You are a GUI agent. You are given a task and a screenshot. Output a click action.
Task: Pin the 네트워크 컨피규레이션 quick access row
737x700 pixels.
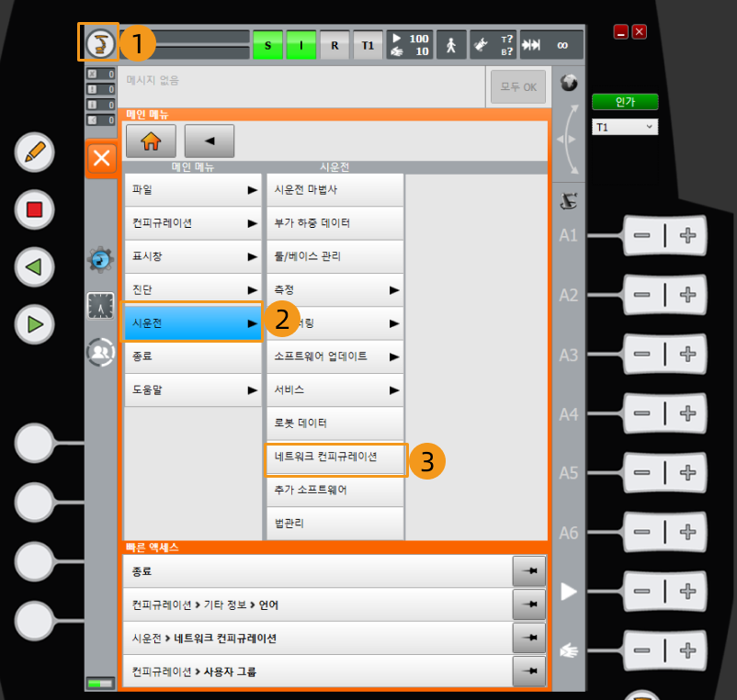point(529,638)
